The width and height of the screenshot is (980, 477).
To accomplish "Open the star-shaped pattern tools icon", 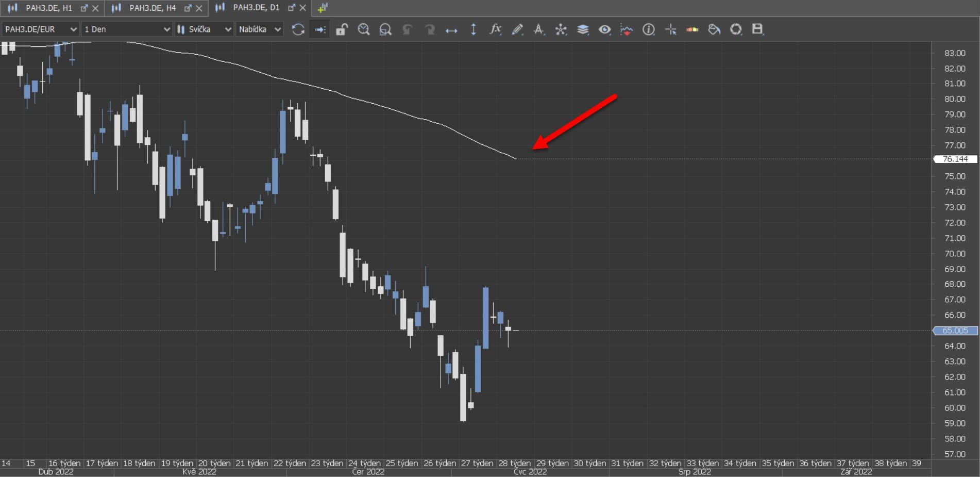I will click(561, 29).
